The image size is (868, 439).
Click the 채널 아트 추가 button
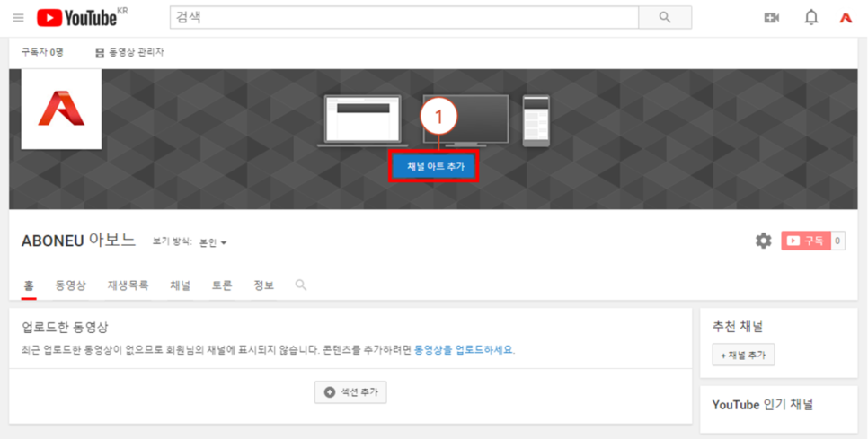click(x=435, y=166)
